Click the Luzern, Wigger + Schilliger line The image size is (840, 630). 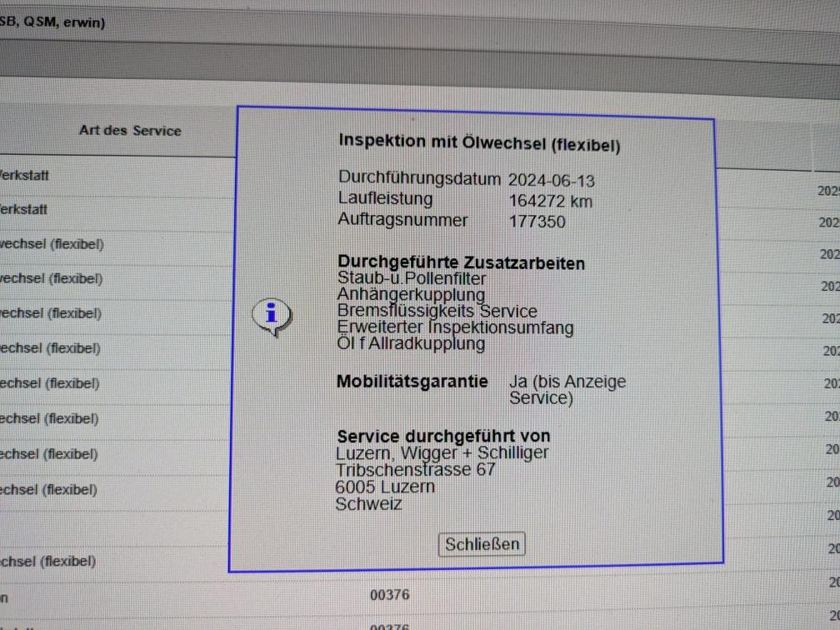[x=442, y=452]
